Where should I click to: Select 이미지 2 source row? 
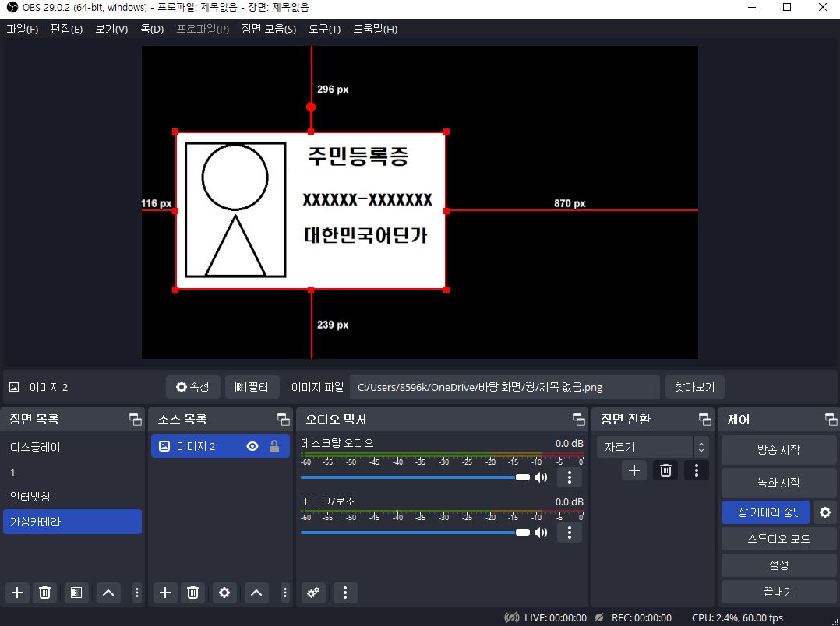(221, 446)
